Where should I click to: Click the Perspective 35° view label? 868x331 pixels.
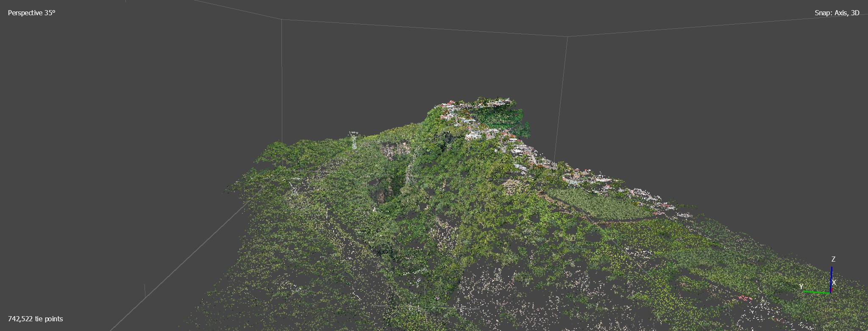click(x=32, y=13)
